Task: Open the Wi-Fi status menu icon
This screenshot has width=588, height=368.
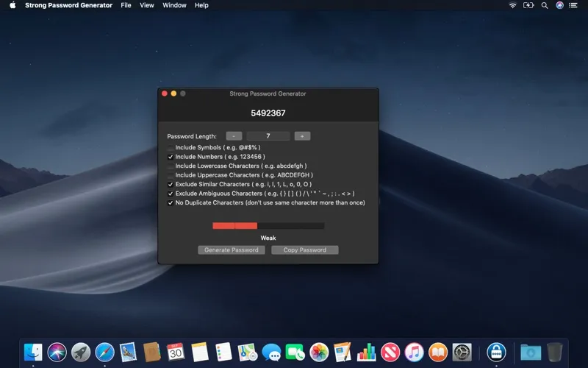Action: pyautogui.click(x=512, y=5)
